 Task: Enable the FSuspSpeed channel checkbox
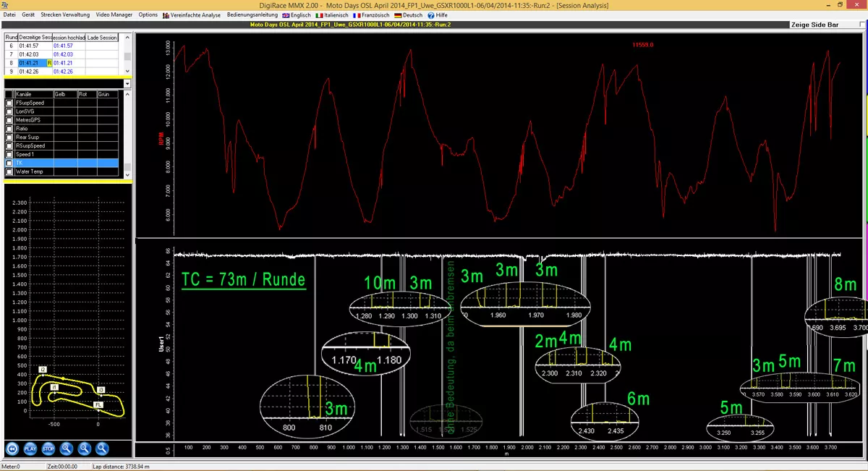pyautogui.click(x=9, y=103)
